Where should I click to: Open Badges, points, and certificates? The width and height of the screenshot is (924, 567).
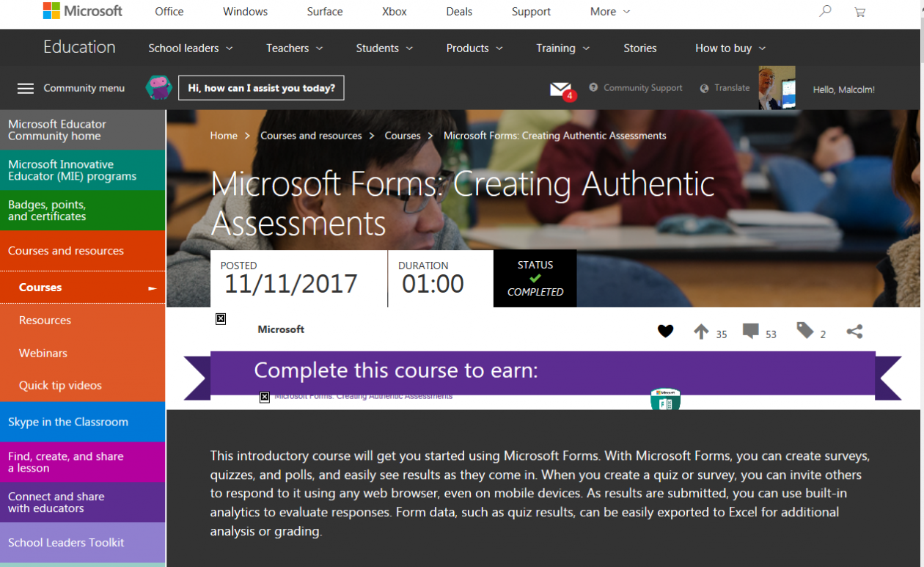click(83, 211)
